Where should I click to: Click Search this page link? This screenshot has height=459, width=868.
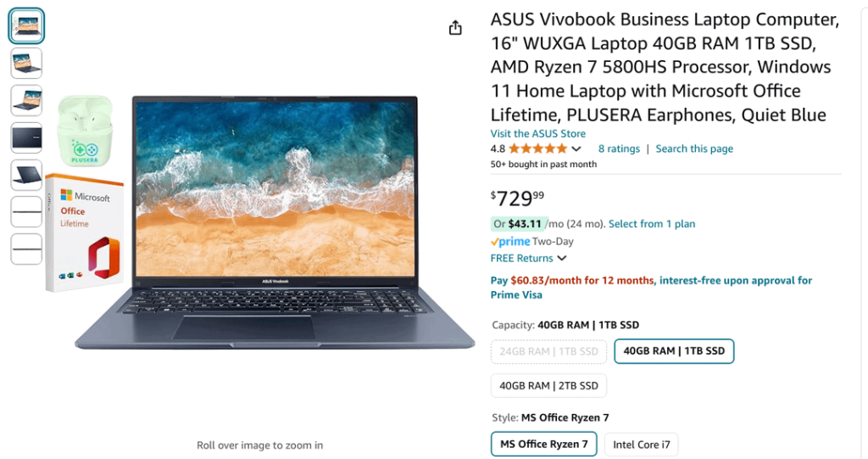694,148
